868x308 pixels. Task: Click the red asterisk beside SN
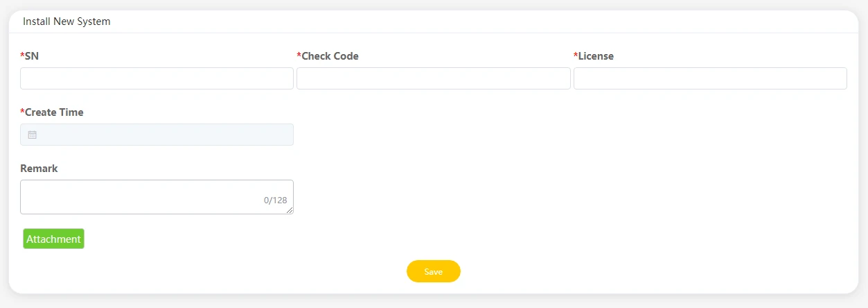(22, 55)
